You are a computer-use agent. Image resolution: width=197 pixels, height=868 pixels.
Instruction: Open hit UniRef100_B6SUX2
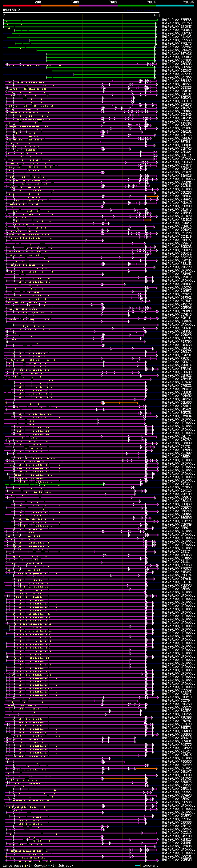point(177,57)
